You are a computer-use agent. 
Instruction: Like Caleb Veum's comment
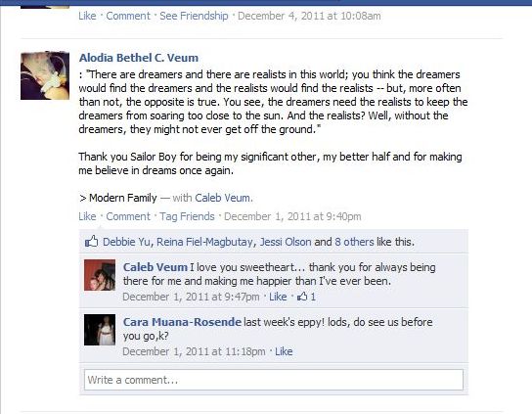pyautogui.click(x=278, y=297)
